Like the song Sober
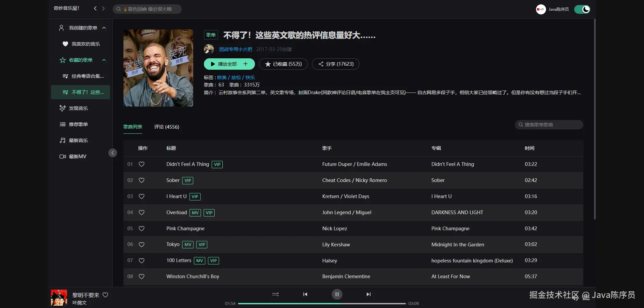Screen dimensions: 644x308 [x=142, y=180]
